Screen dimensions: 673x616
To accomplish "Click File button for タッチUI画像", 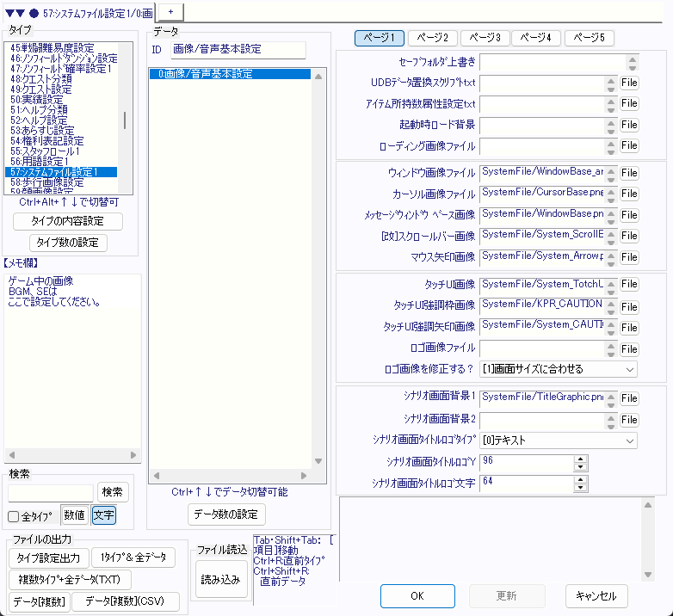I will 629,285.
